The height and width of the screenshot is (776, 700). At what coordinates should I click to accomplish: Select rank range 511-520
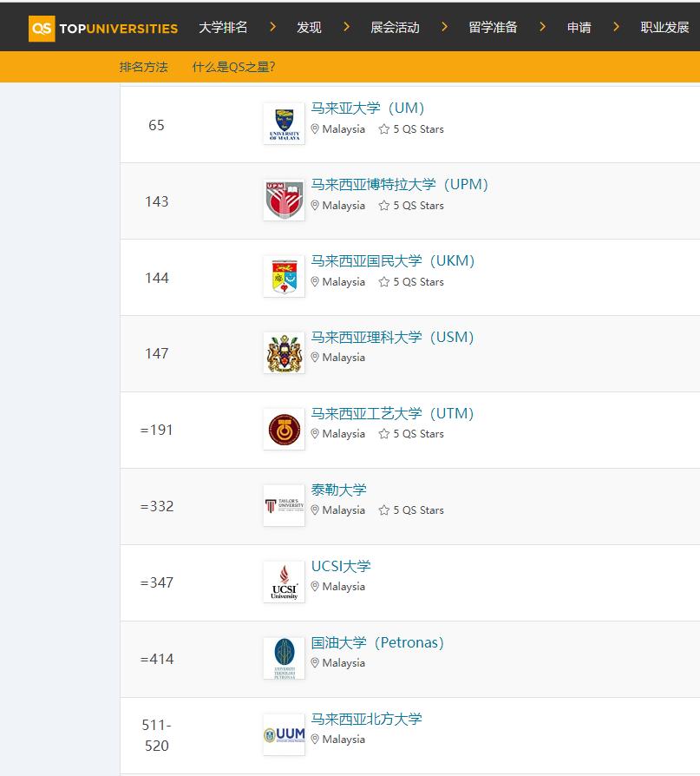click(156, 735)
